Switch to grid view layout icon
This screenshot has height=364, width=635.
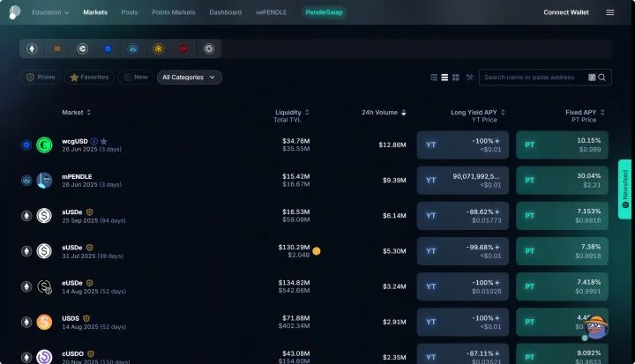(x=456, y=78)
